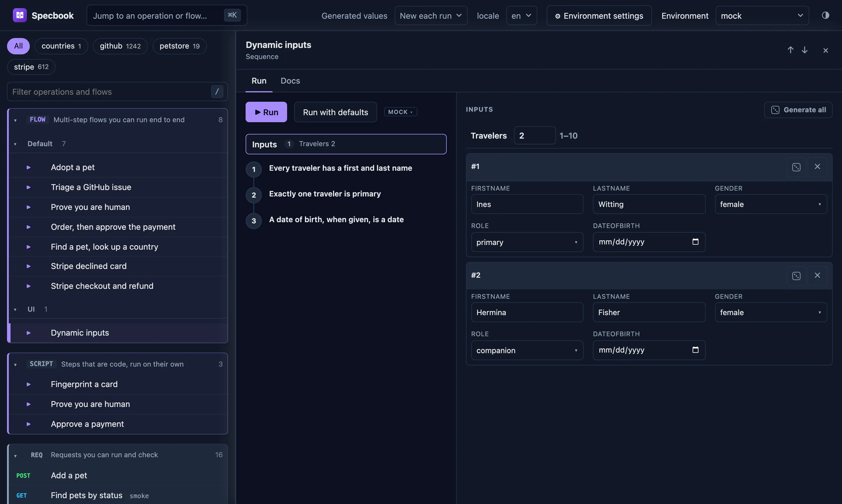Click the Filter operations and flows field

pos(117,92)
